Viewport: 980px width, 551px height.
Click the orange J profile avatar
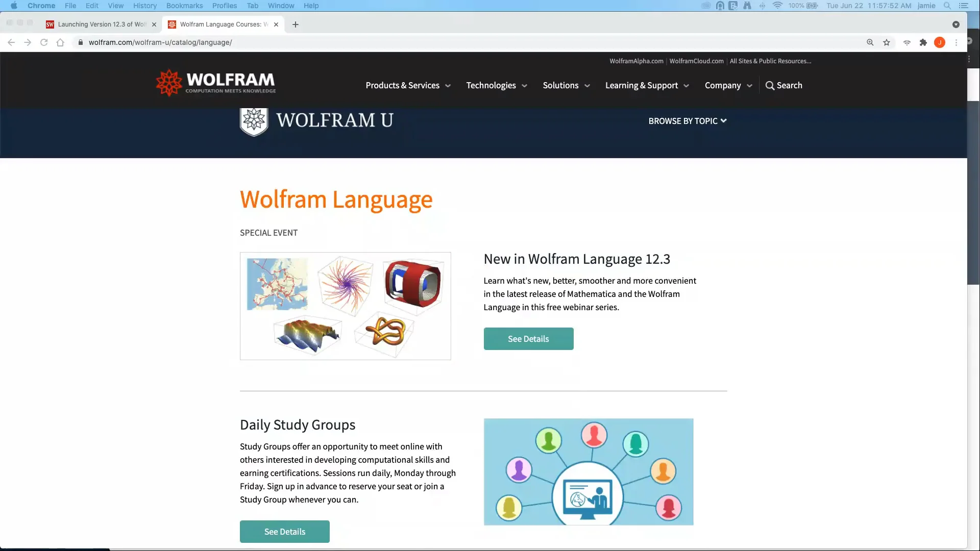pyautogui.click(x=940, y=42)
